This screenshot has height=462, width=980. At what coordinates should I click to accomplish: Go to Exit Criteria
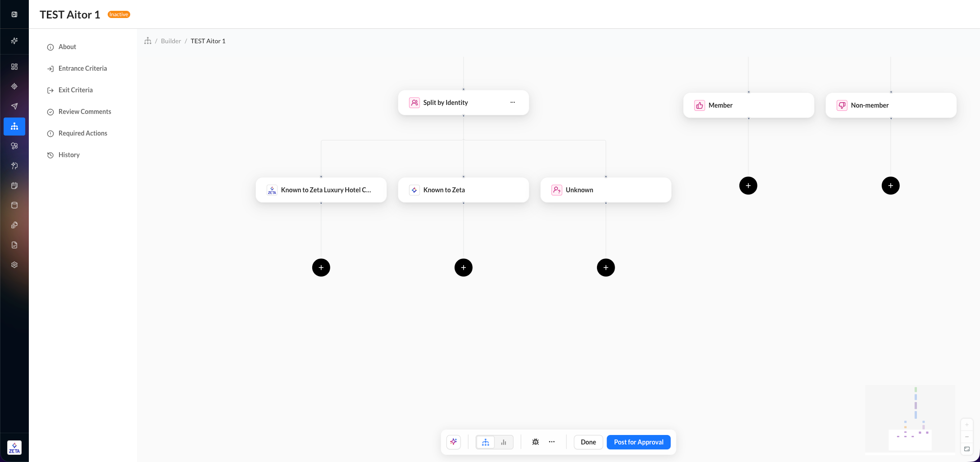[x=70, y=90]
